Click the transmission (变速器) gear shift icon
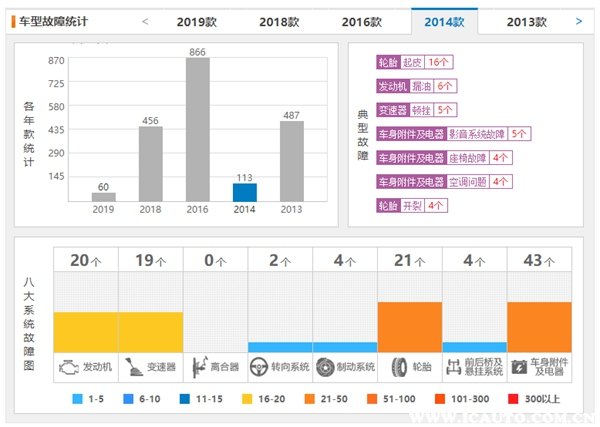The width and height of the screenshot is (600, 427). pos(132,367)
